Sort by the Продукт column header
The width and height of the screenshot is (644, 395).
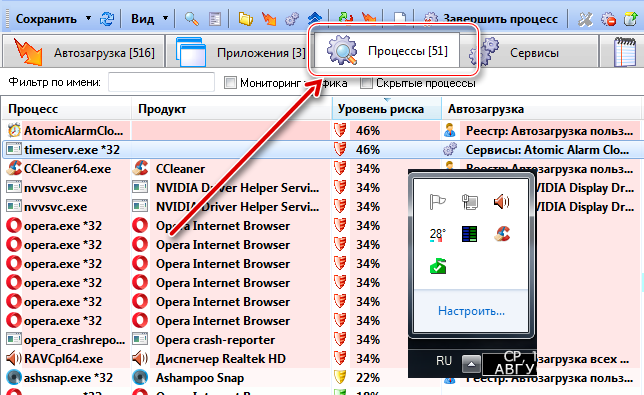pos(232,109)
